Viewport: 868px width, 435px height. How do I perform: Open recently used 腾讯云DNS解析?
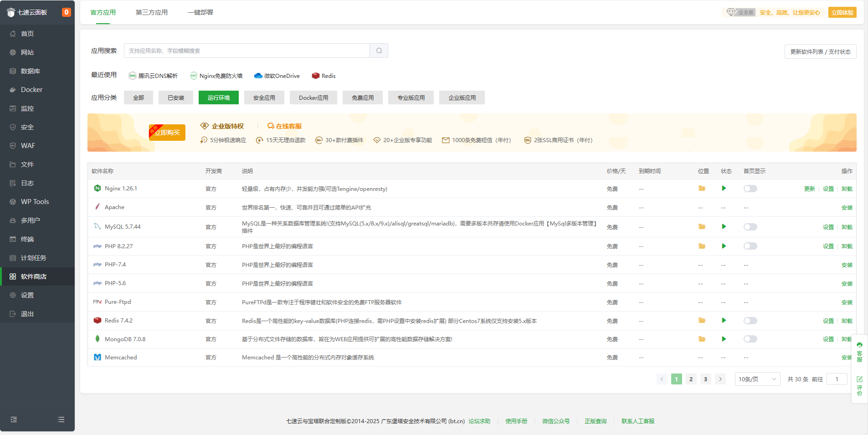153,76
